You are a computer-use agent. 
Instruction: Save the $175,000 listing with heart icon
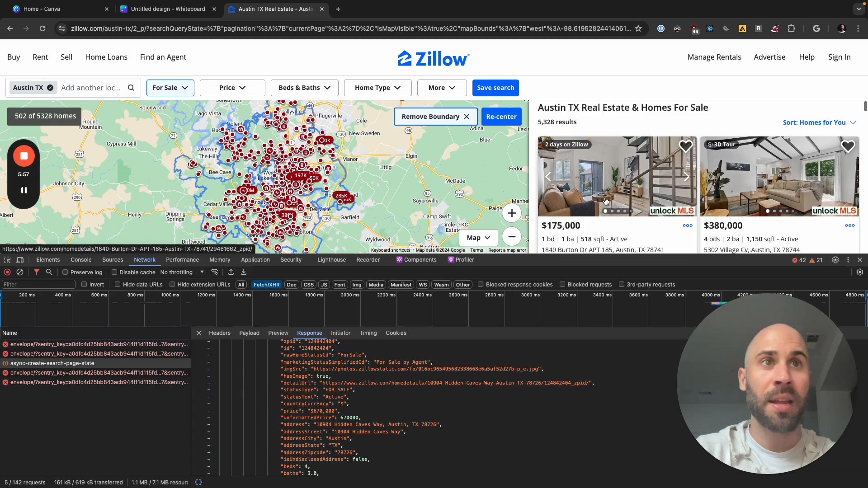pos(686,146)
